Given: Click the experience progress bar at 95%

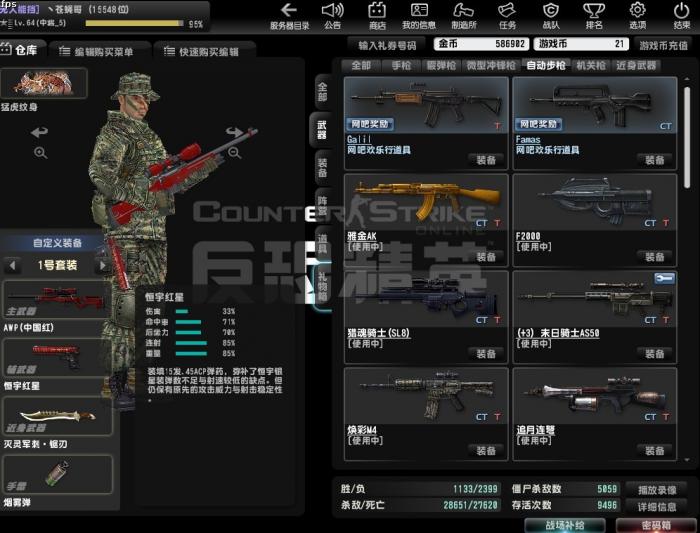Looking at the screenshot, I should (134, 23).
